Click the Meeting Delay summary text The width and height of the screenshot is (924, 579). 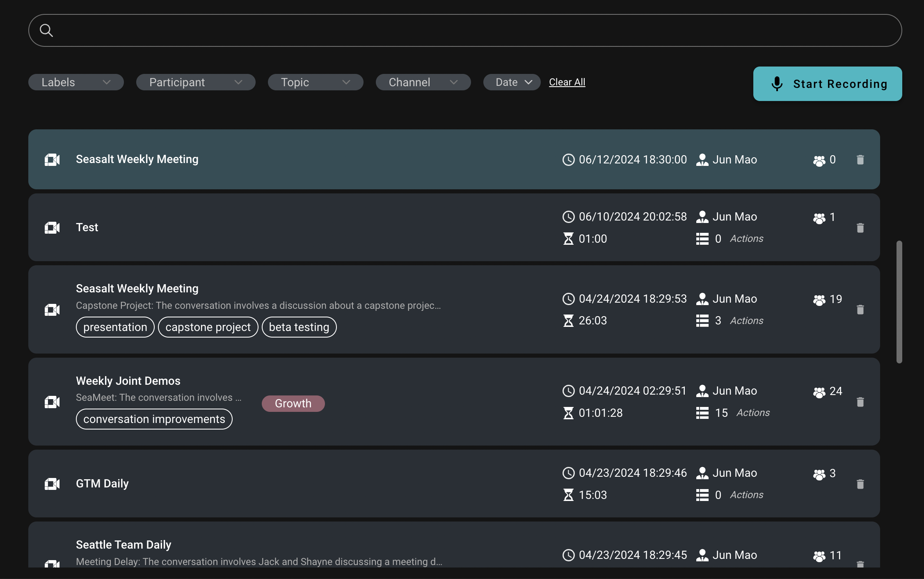[259, 562]
